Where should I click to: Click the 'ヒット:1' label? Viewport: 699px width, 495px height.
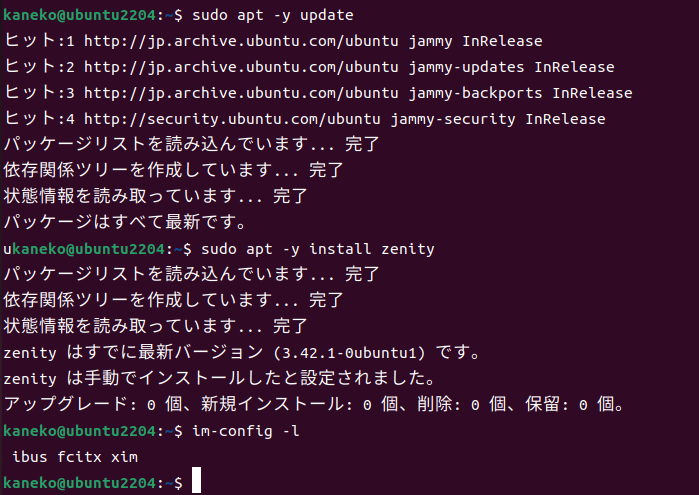click(x=39, y=41)
